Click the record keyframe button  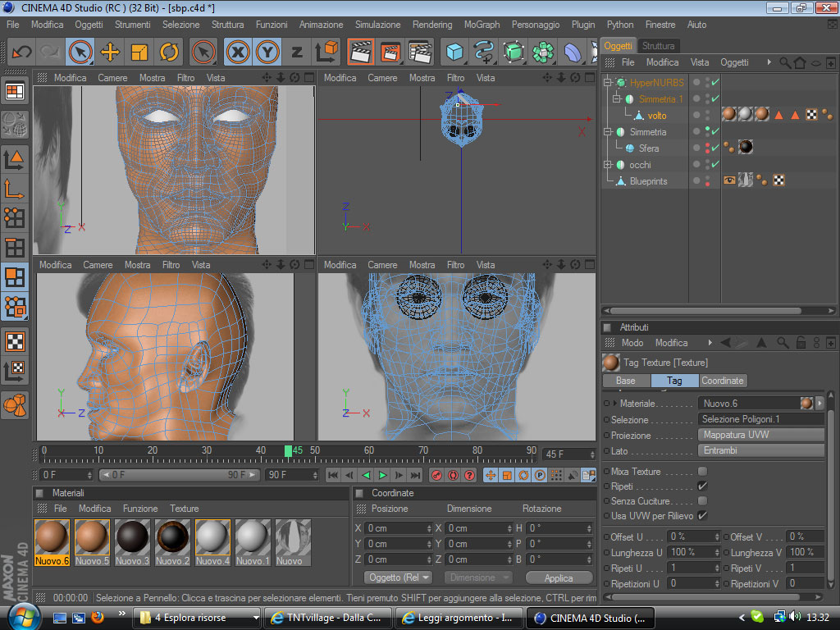click(x=437, y=475)
